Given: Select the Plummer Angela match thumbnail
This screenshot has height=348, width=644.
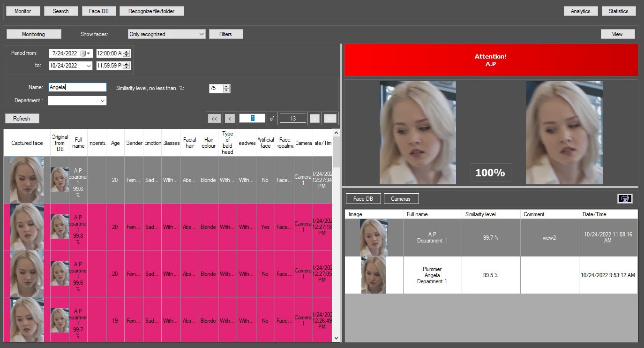Looking at the screenshot, I should tap(374, 275).
